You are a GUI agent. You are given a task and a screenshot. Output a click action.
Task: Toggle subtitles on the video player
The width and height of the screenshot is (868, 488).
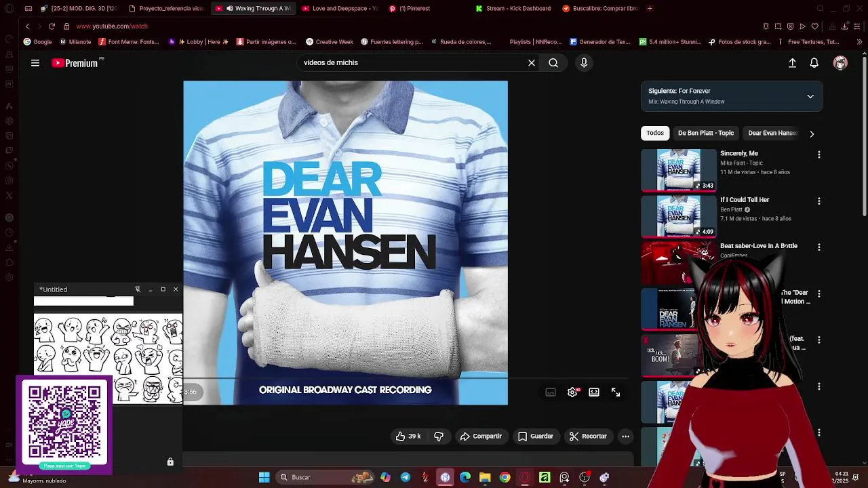(551, 392)
